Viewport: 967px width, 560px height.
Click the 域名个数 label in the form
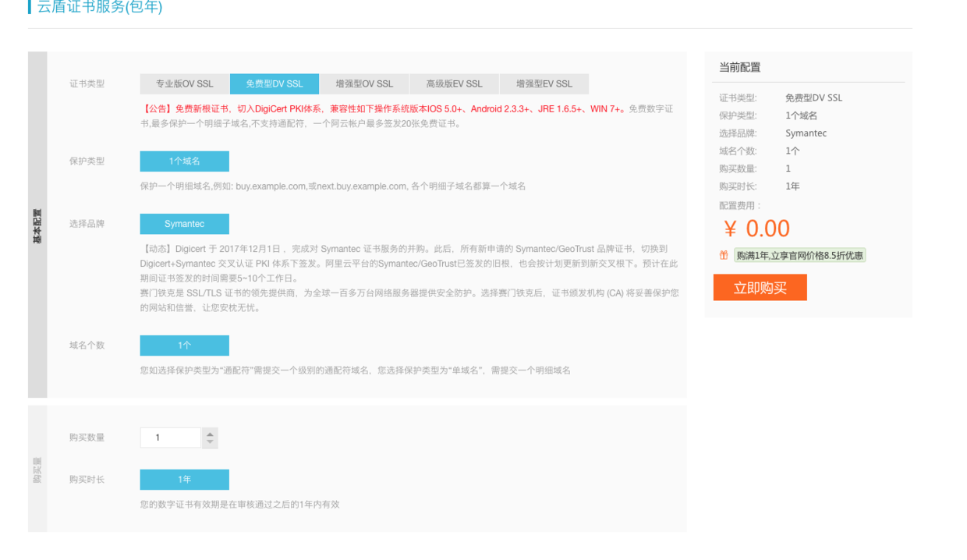pos(87,346)
